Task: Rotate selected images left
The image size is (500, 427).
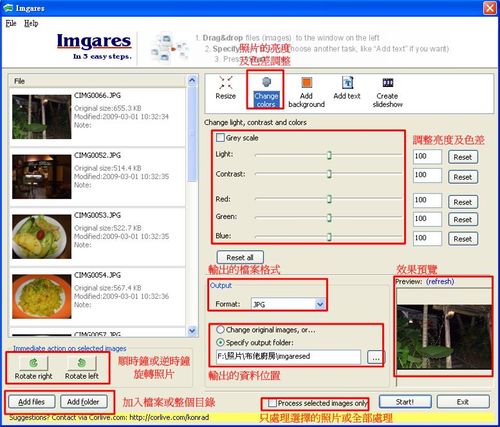Action: point(82,368)
